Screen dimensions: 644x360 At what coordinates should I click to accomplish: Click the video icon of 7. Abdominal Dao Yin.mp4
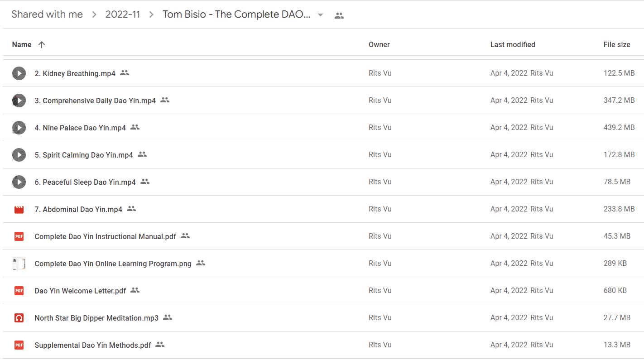pos(19,209)
